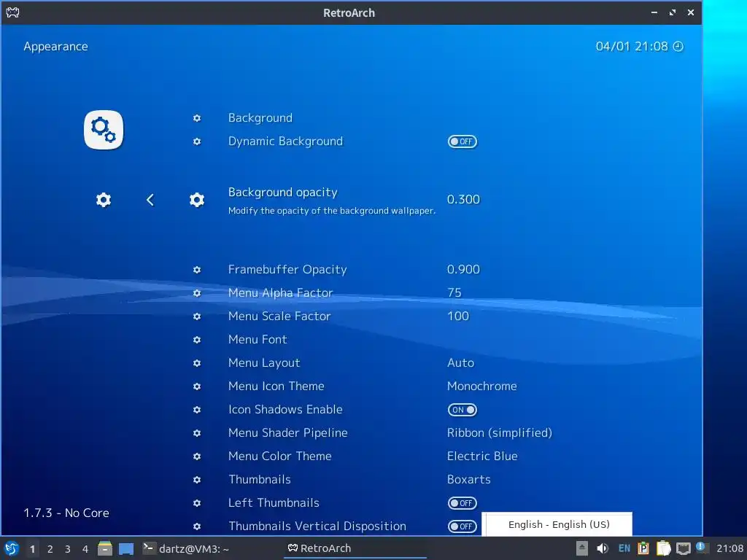Adjust the 0.900 framebuffer opacity value

[463, 270]
